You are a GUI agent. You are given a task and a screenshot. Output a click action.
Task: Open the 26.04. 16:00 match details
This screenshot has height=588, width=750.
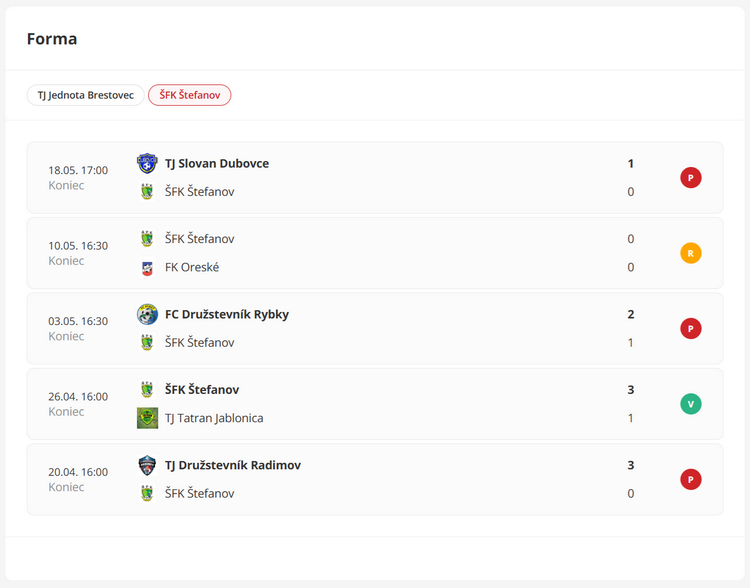click(375, 404)
